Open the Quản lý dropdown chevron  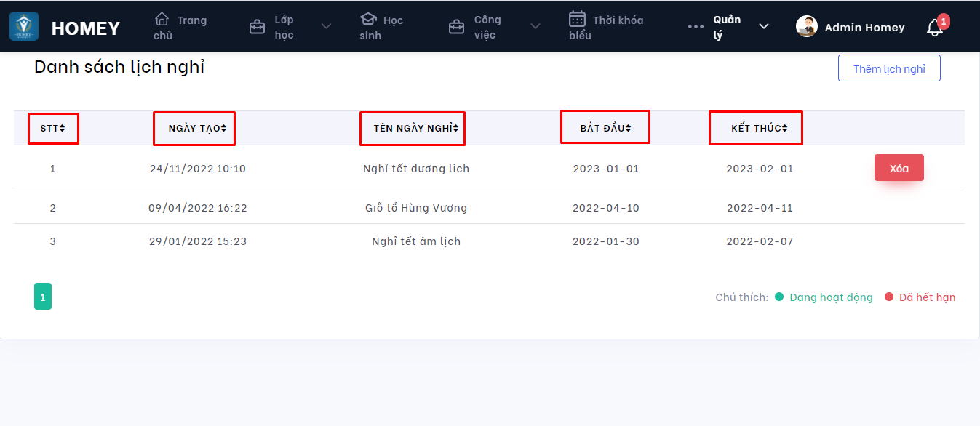[764, 27]
